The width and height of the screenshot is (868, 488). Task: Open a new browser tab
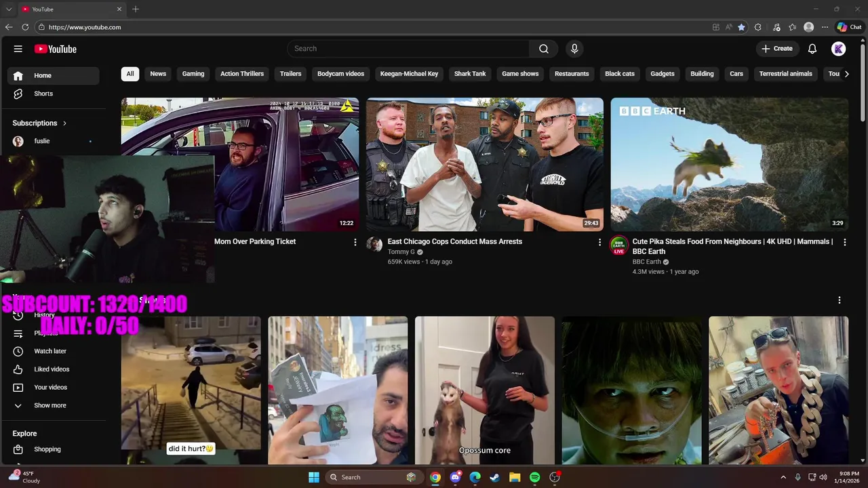[x=136, y=9]
